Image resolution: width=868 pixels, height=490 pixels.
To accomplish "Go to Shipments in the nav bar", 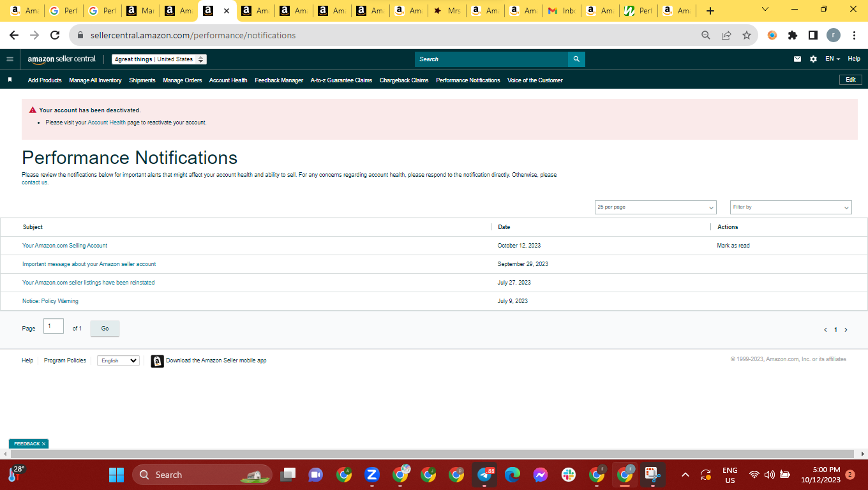I will coord(142,80).
